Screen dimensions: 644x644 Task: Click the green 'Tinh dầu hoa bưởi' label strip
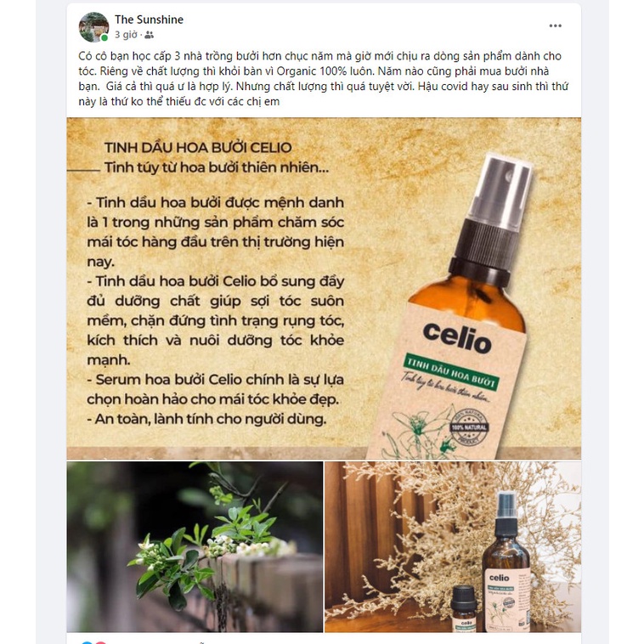(451, 371)
